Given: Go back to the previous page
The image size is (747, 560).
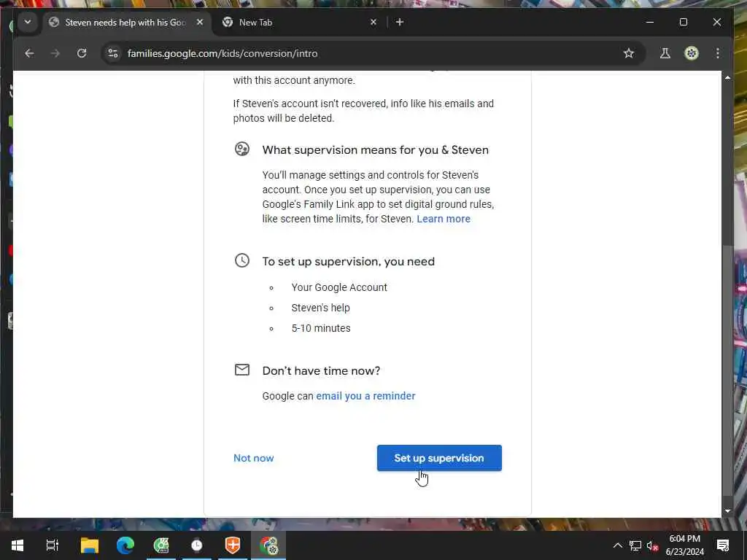Looking at the screenshot, I should [29, 53].
